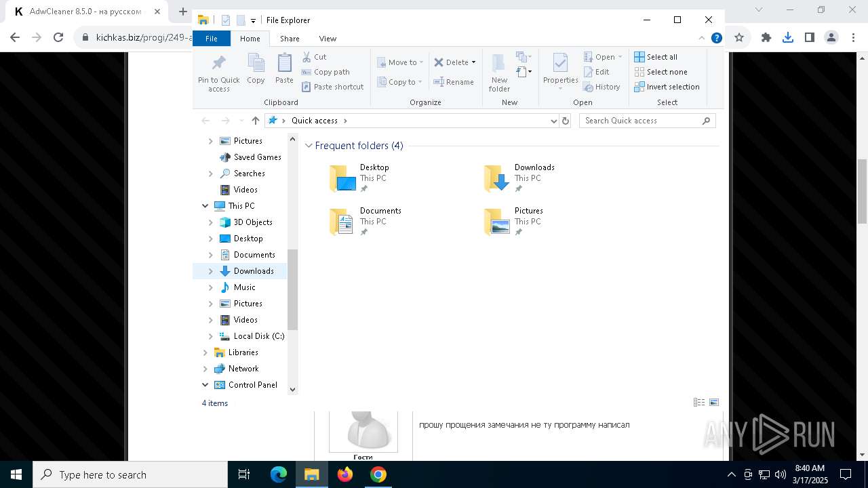Select Downloads in navigation tree
Image resolution: width=868 pixels, height=488 pixels.
click(x=254, y=271)
